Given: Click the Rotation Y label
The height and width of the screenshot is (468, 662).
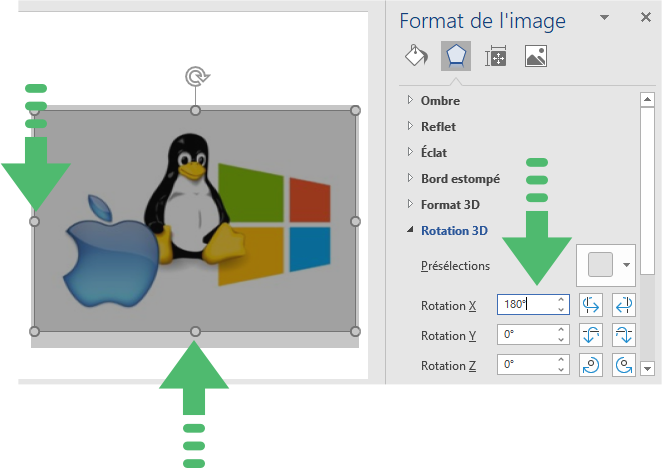Looking at the screenshot, I should point(448,335).
